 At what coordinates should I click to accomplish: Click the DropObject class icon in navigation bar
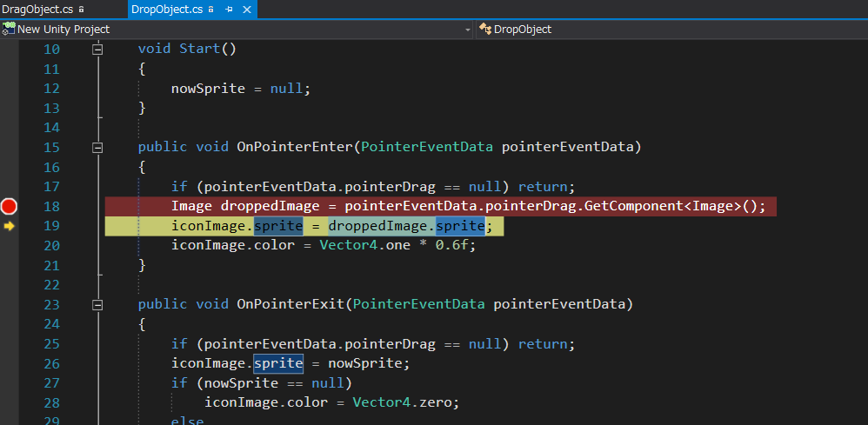[x=484, y=30]
